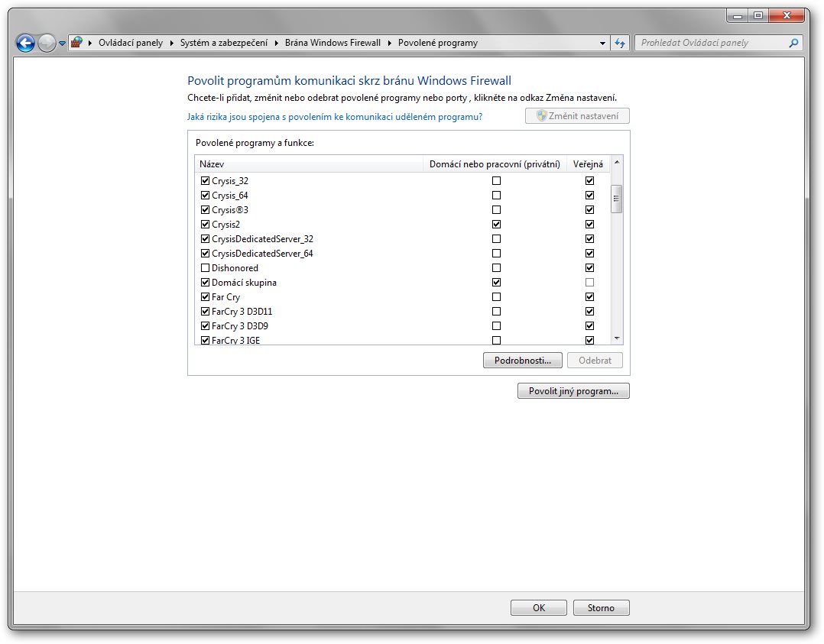Expand the address bar history dropdown
Viewport: 824px width, 644px height.
coord(602,43)
